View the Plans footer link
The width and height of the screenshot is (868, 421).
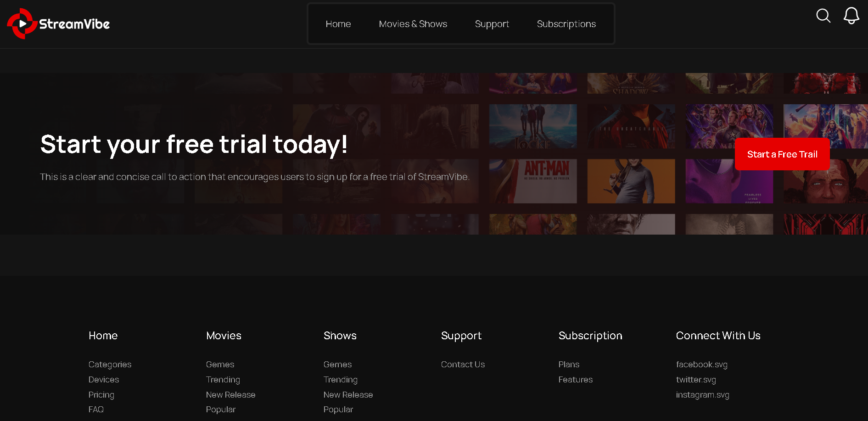[569, 365]
